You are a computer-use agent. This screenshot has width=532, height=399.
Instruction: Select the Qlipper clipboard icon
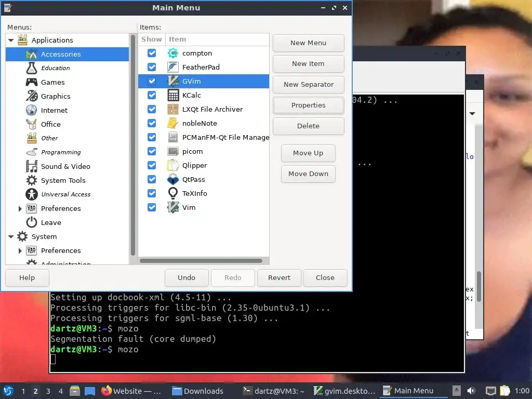pos(173,165)
